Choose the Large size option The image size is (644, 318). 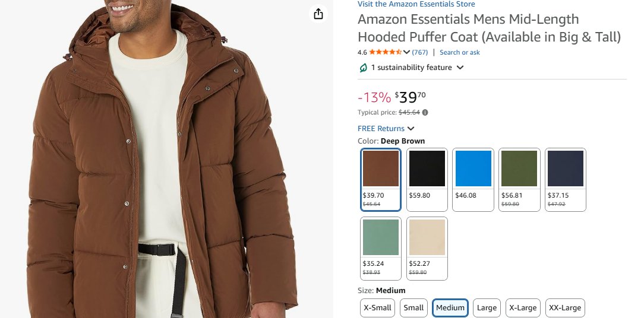[487, 307]
